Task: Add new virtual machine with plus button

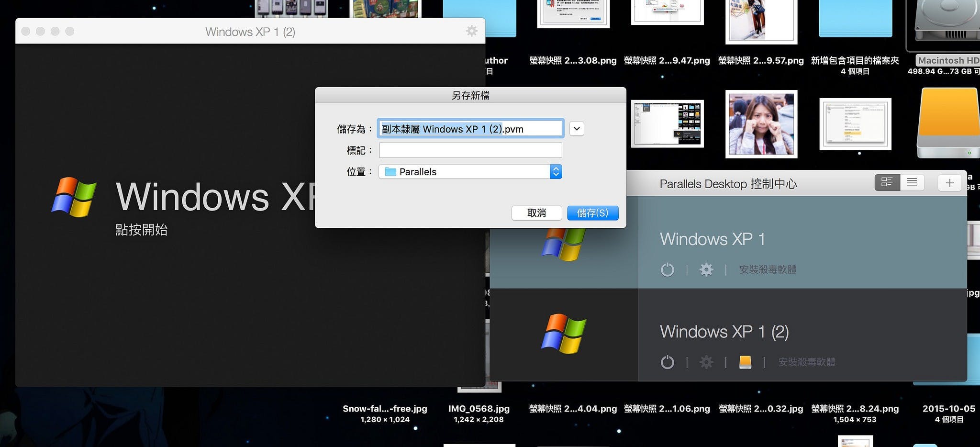Action: 949,182
